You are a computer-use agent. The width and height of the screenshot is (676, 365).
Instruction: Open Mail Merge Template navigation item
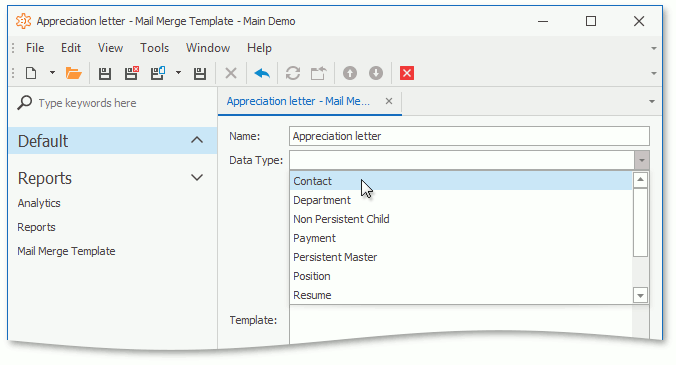[66, 251]
